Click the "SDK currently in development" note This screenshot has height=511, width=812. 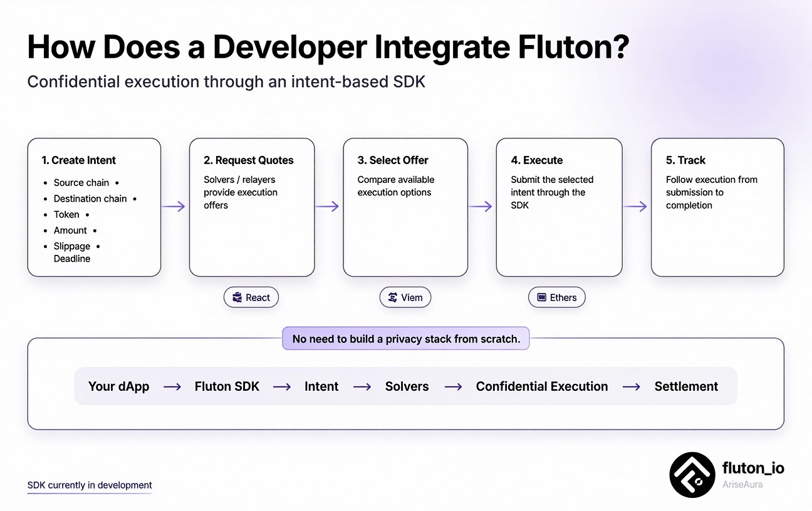tap(90, 485)
